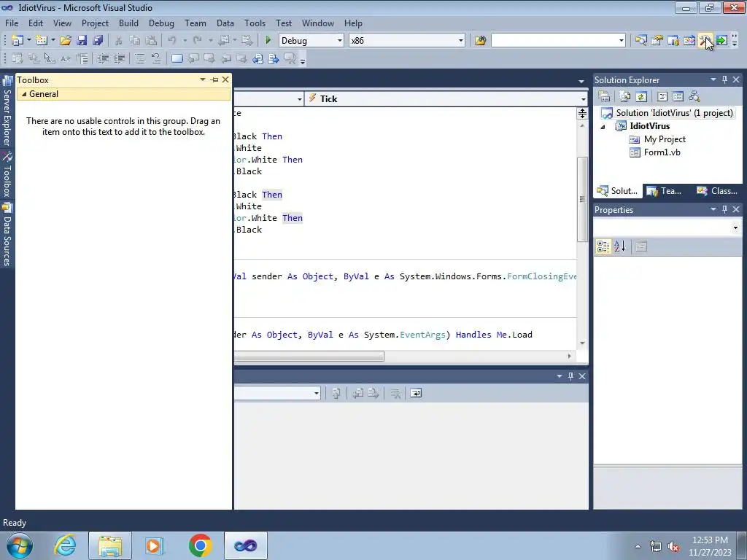The height and width of the screenshot is (560, 747).
Task: Click the Save All icon
Action: (98, 41)
